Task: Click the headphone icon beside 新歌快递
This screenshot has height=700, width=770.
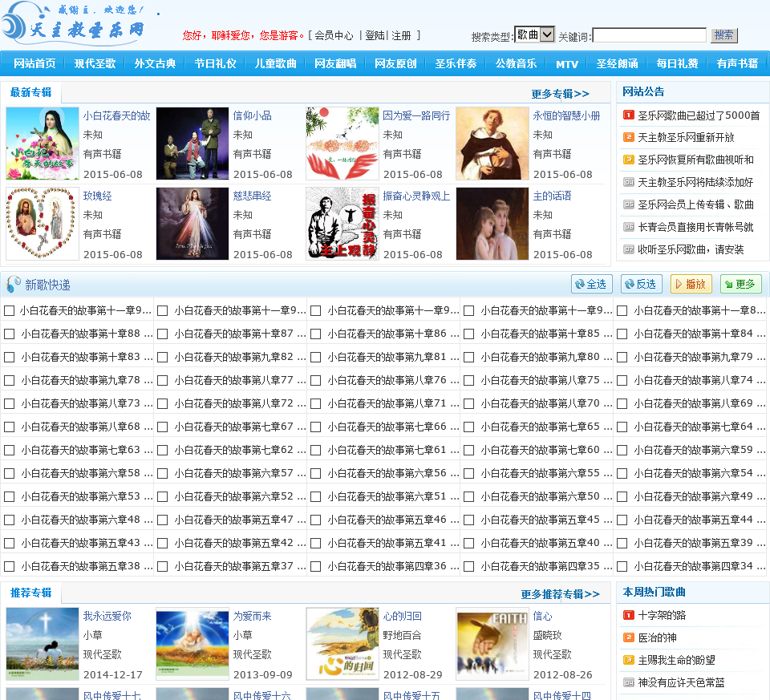Action: (x=14, y=284)
